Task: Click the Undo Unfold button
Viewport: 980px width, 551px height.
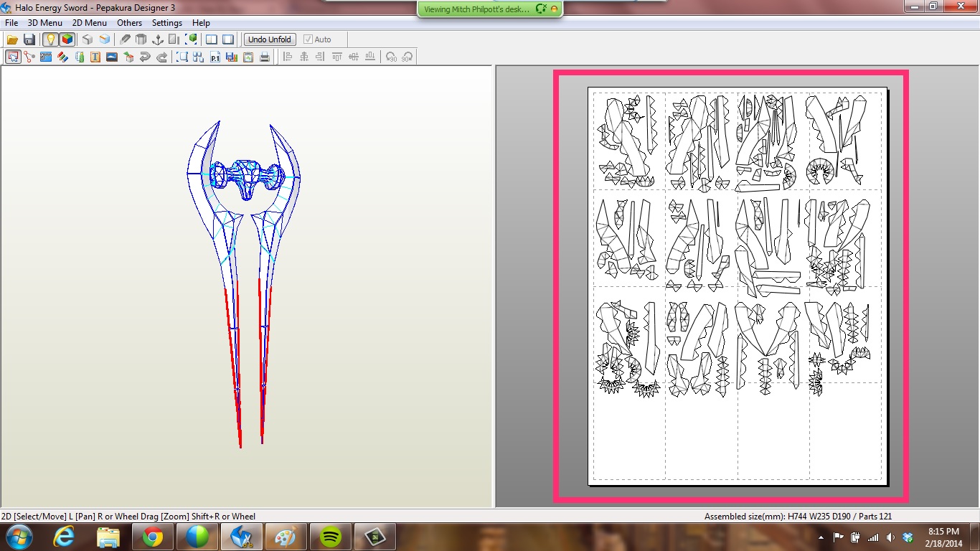Action: click(x=270, y=39)
